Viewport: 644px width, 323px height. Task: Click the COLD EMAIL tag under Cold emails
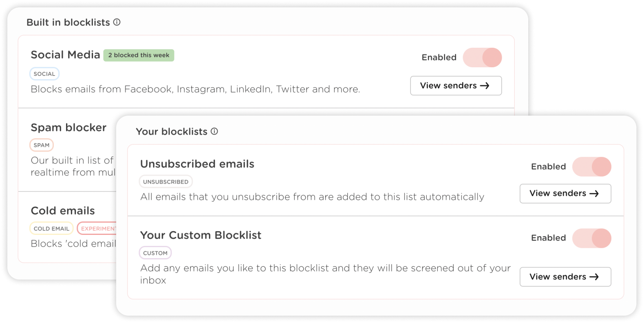point(51,228)
